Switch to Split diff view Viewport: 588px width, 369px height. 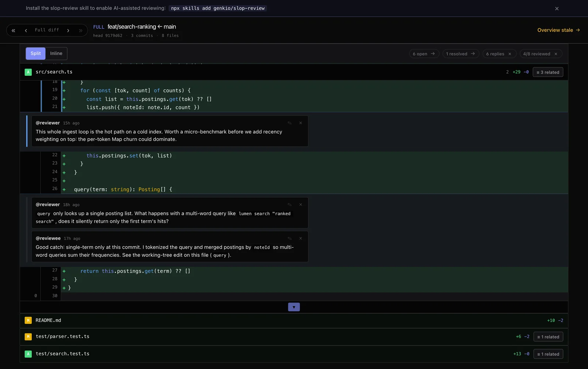coord(36,54)
